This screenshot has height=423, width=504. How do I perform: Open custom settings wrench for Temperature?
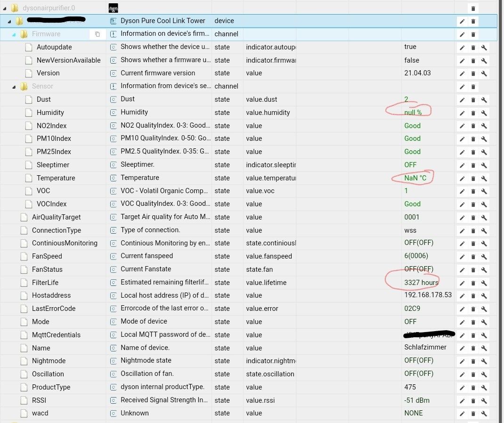tap(484, 179)
